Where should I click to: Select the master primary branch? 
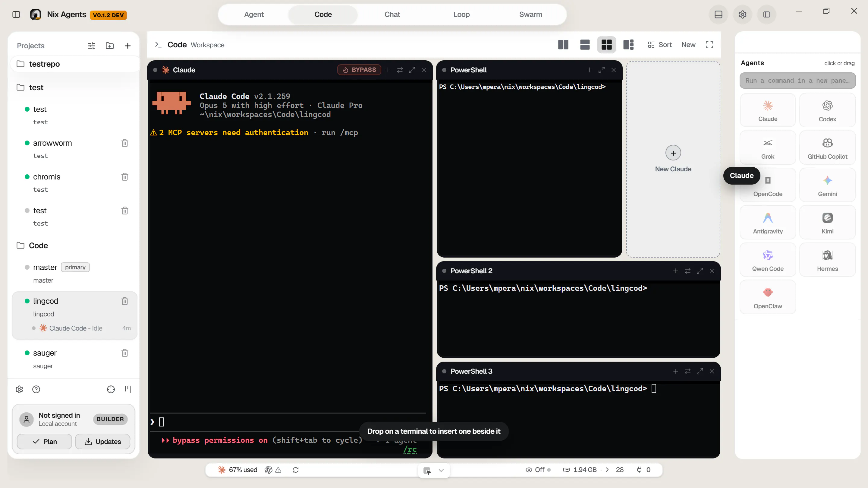tap(75, 274)
